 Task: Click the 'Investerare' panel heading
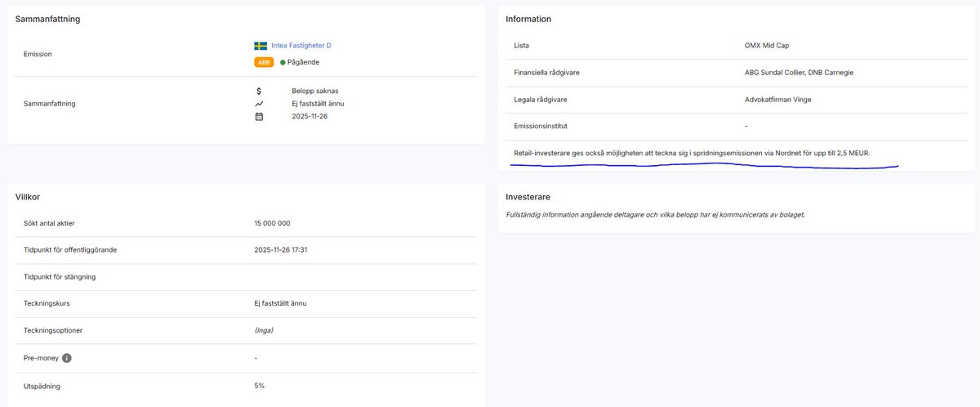point(528,197)
